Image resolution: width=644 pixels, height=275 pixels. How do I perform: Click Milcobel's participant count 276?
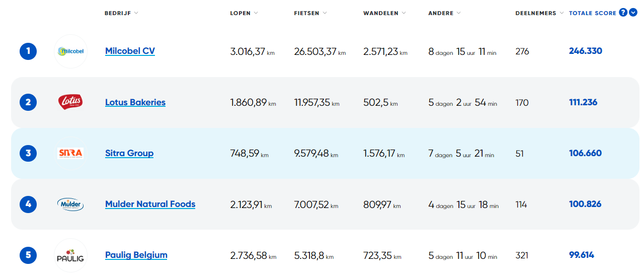(x=522, y=51)
